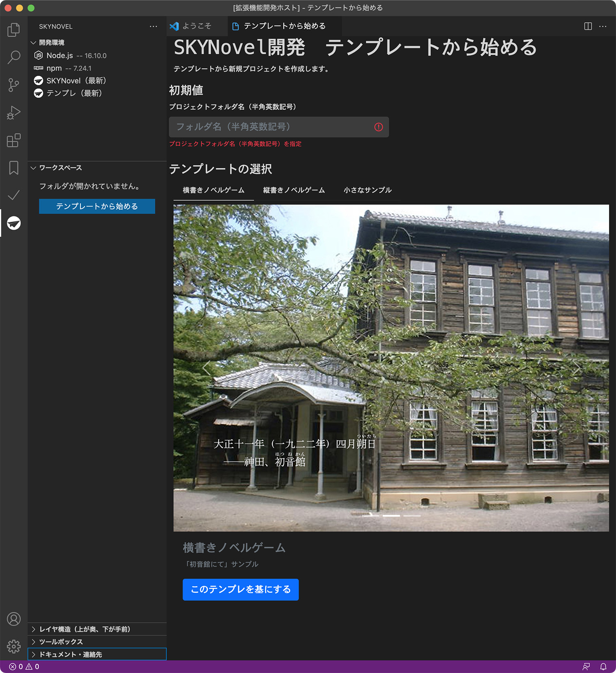Switch to the ようこそ editor tab
This screenshot has width=616, height=673.
click(197, 26)
